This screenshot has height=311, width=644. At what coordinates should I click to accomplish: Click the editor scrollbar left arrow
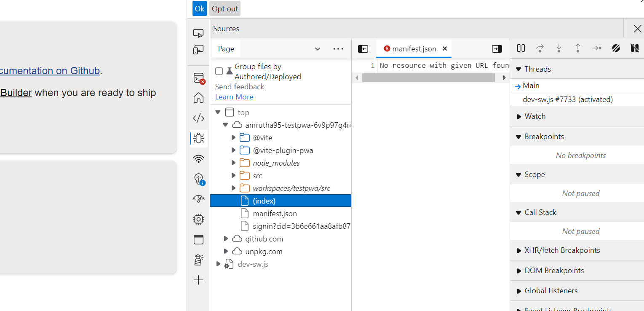pos(357,78)
